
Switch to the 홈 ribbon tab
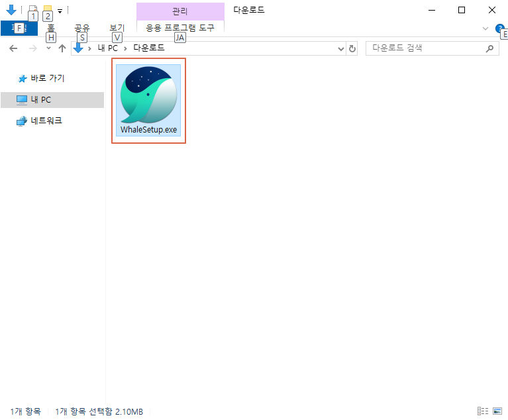(51, 28)
